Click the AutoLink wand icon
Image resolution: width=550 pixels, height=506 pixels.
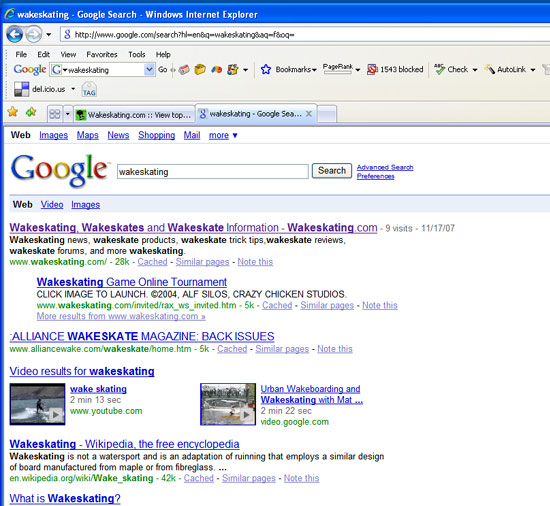[489, 69]
